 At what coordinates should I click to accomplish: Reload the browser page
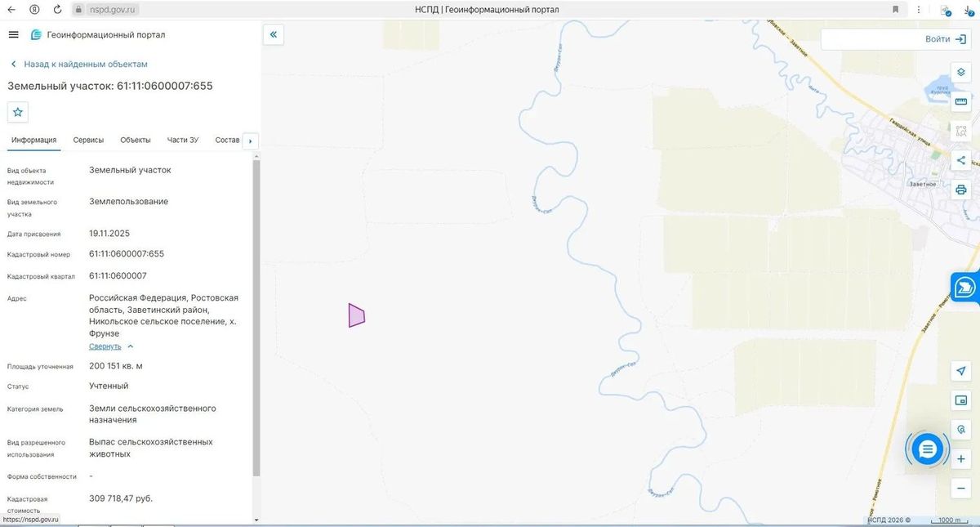(57, 9)
